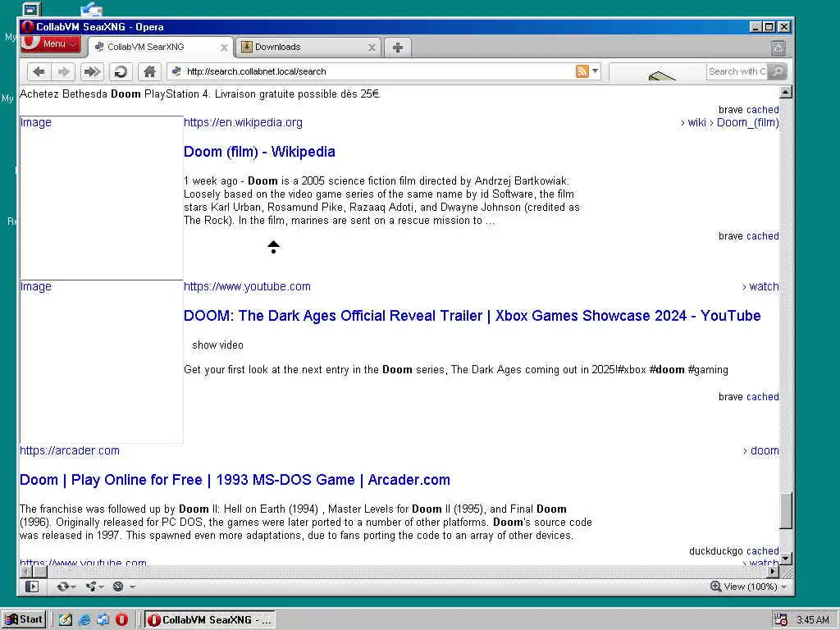Open the Opera Link sync icon
The height and width of the screenshot is (630, 840).
[63, 587]
